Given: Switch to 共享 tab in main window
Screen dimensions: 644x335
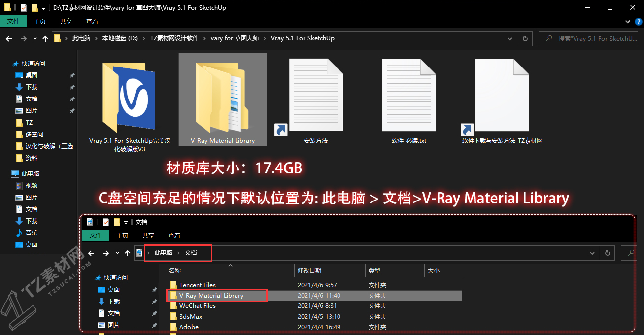Looking at the screenshot, I should click(x=66, y=22).
